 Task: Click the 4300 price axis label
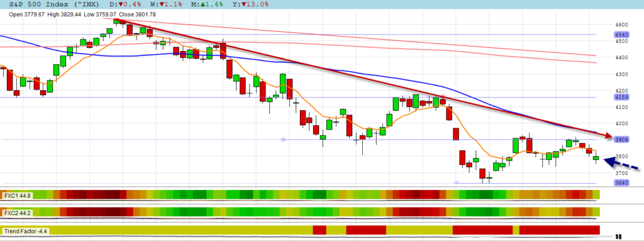621,74
